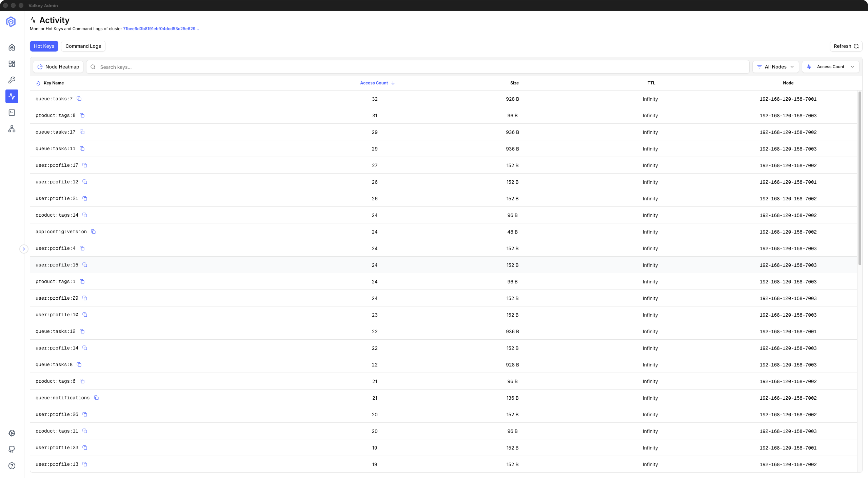Copy key name queue:tasks:11
This screenshot has height=478, width=868.
82,148
